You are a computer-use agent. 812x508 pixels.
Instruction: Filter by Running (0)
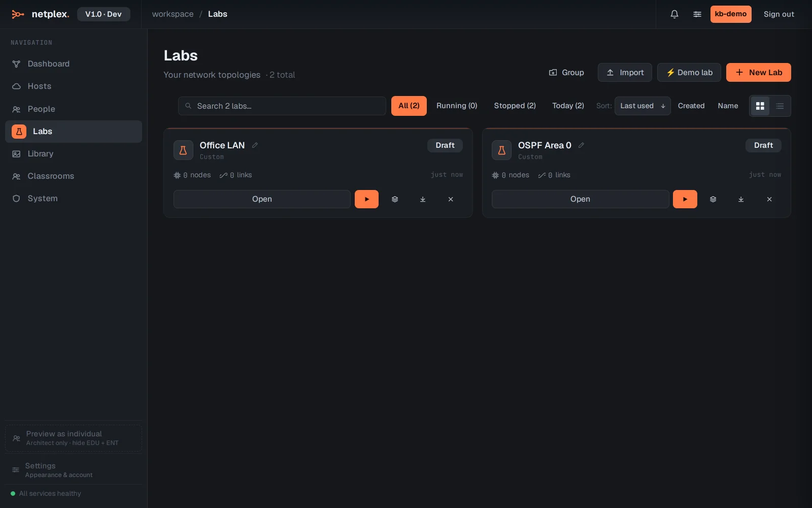[x=457, y=106]
